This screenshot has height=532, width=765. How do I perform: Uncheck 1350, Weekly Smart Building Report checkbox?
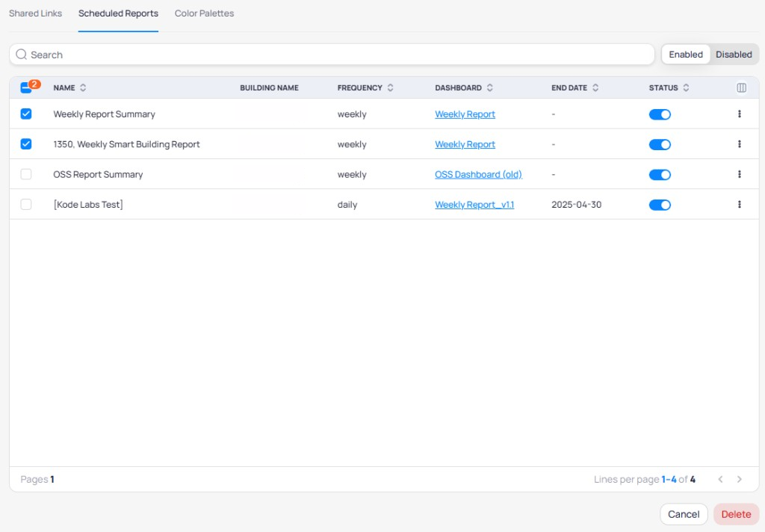pos(26,144)
